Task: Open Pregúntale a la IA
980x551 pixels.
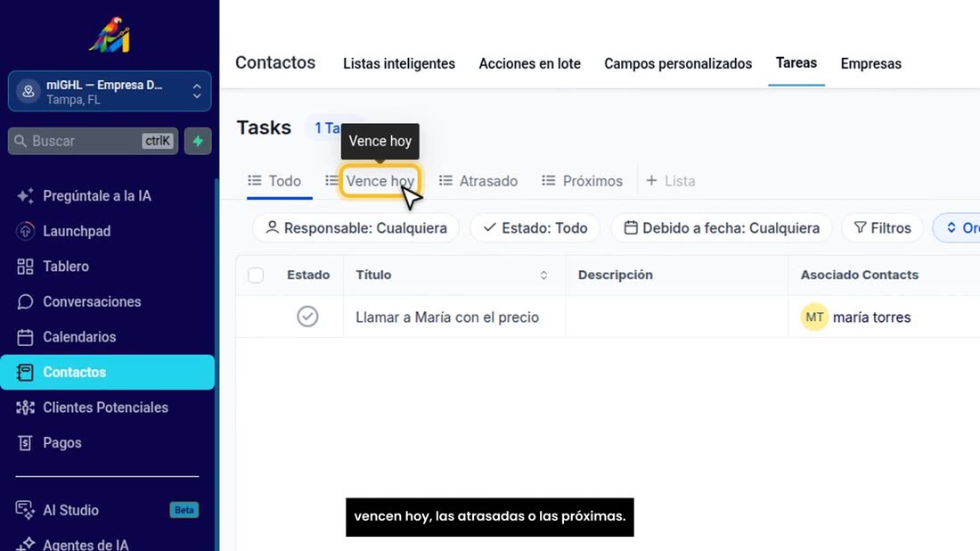Action: tap(97, 196)
